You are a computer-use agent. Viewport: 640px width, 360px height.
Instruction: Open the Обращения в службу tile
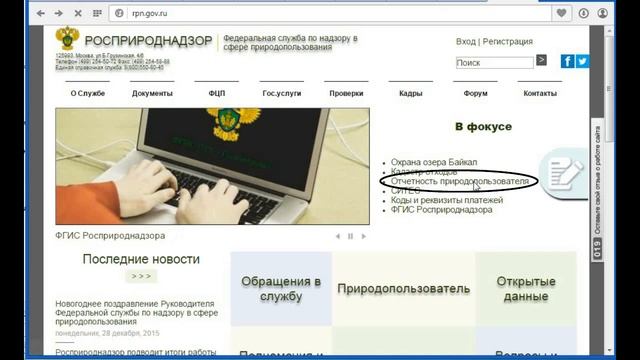point(281,289)
